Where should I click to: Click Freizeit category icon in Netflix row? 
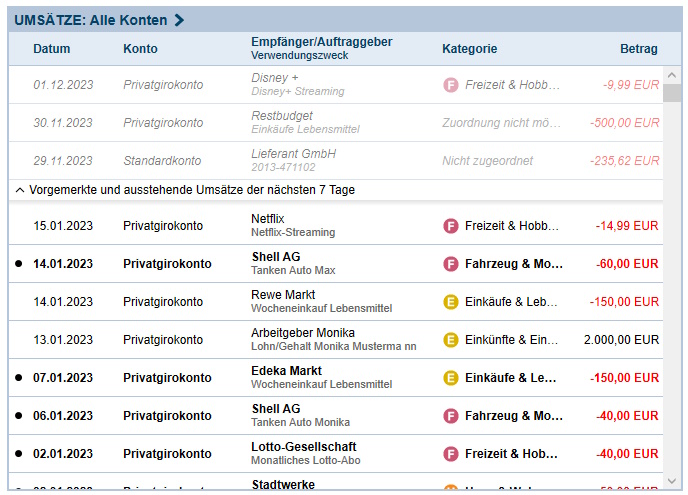451,226
